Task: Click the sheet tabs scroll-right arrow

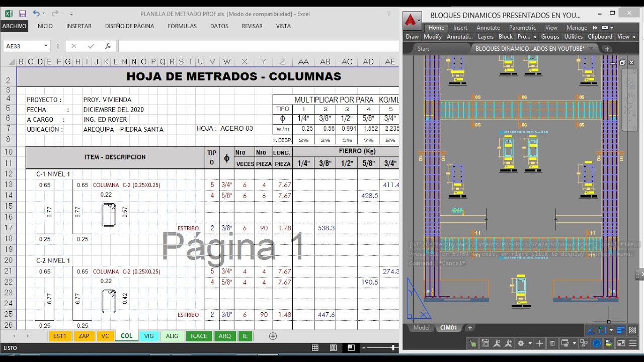Action: coord(27,336)
